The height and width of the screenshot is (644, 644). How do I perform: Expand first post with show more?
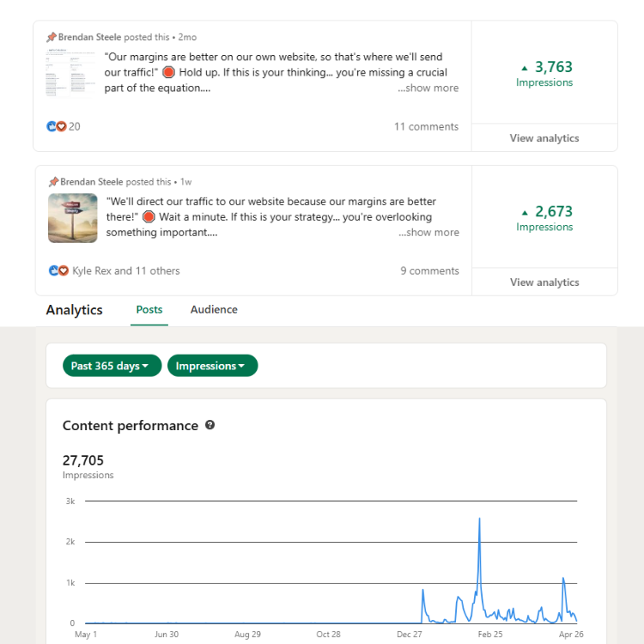[x=428, y=88]
